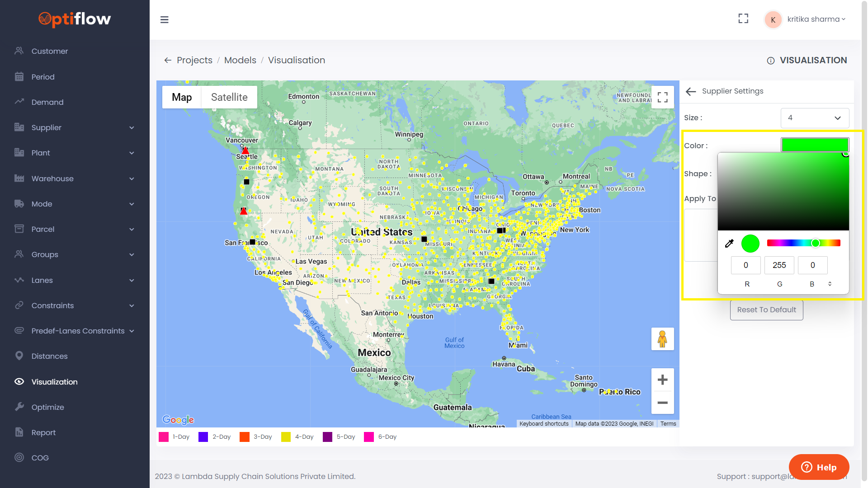The width and height of the screenshot is (868, 488).
Task: Toggle the sidebar hamburger menu
Action: click(x=164, y=20)
